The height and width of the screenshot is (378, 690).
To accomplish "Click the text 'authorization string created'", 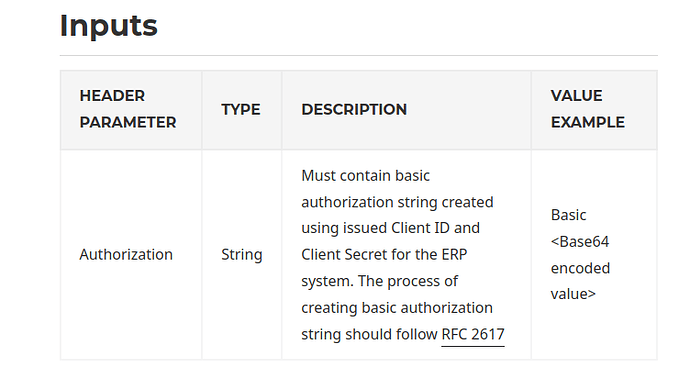I will pos(397,202).
